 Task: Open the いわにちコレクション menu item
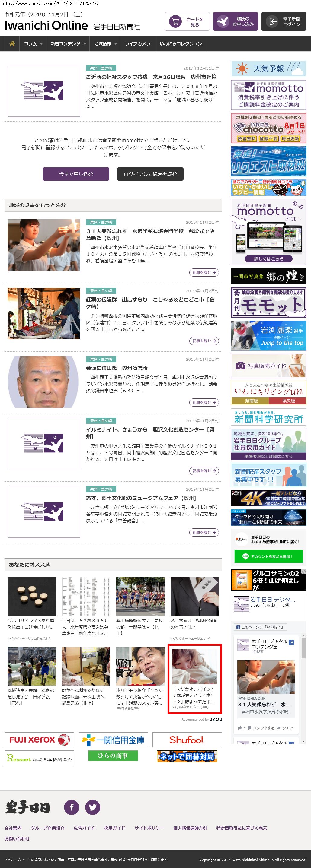(181, 44)
